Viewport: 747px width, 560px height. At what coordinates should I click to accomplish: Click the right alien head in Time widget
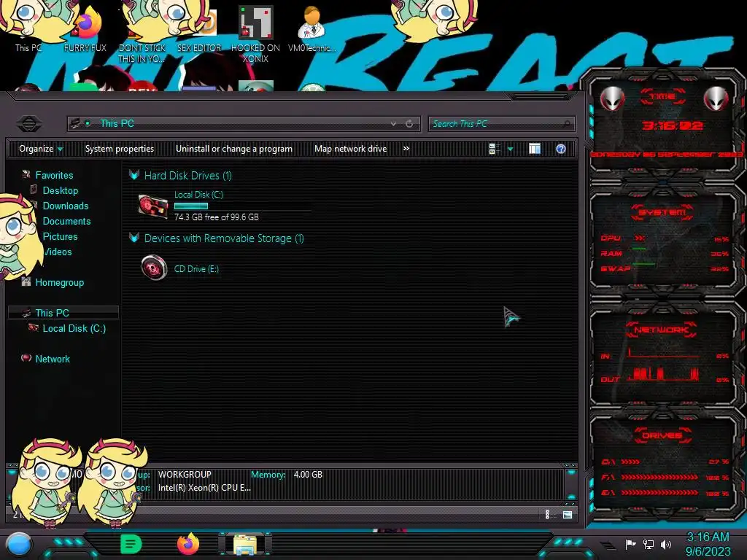[x=716, y=98]
